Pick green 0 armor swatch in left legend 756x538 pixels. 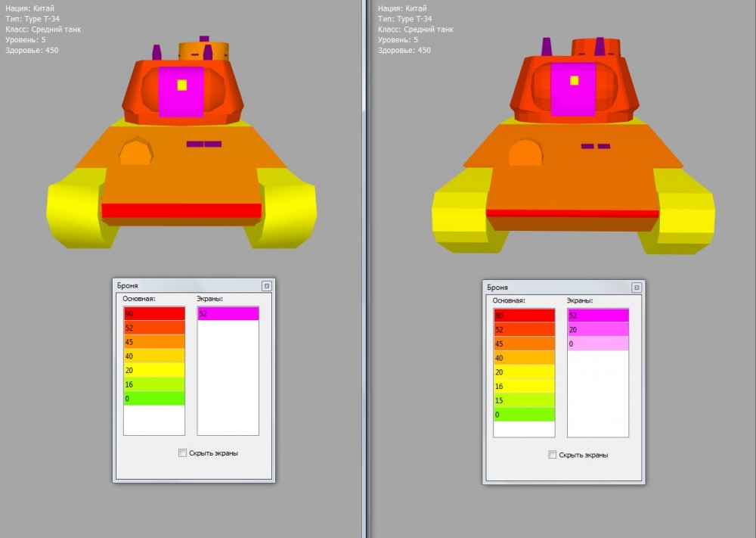tap(154, 399)
